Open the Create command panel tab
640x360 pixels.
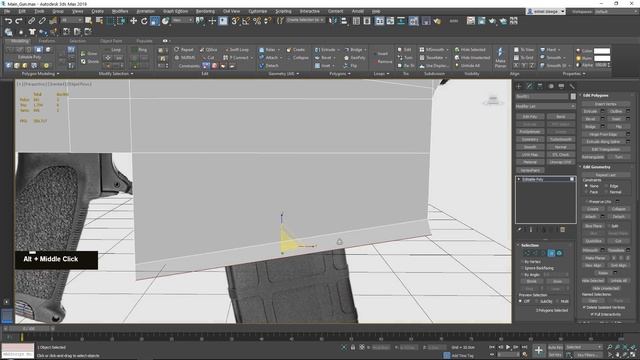(x=519, y=86)
